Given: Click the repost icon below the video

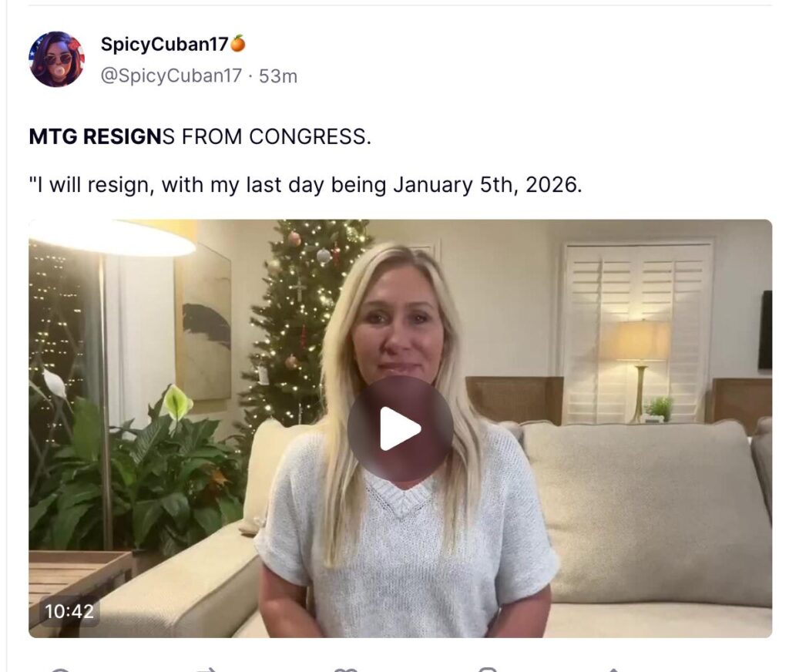Looking at the screenshot, I should point(205,670).
